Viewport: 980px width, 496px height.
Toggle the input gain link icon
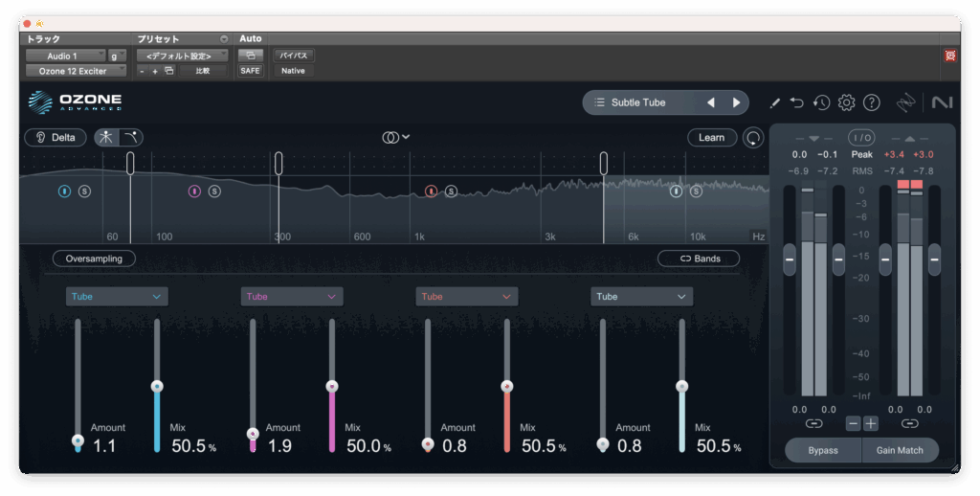coord(813,423)
